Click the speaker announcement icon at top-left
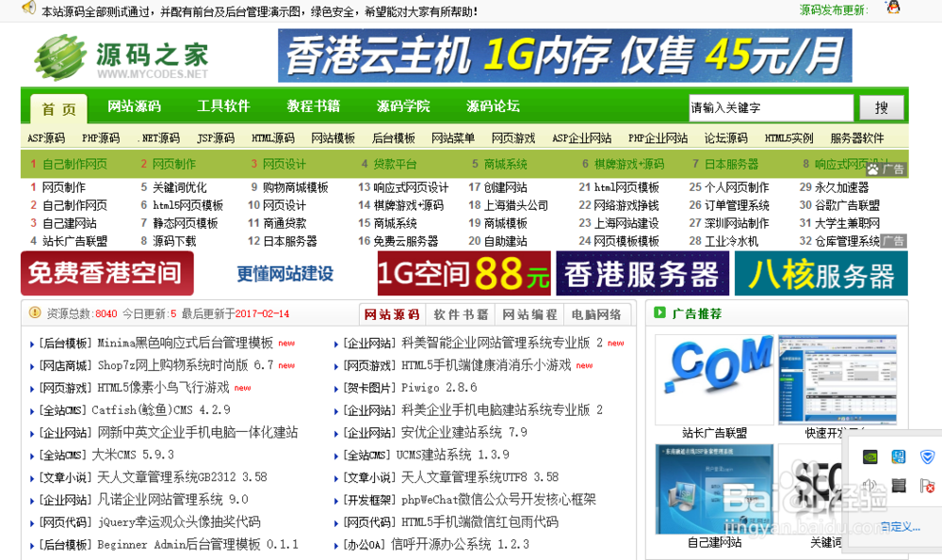The image size is (942, 560). [x=28, y=8]
